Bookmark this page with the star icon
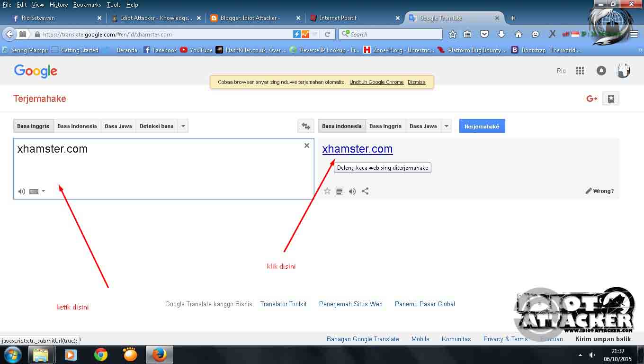Viewport: 644px width, 364px height. click(x=453, y=34)
